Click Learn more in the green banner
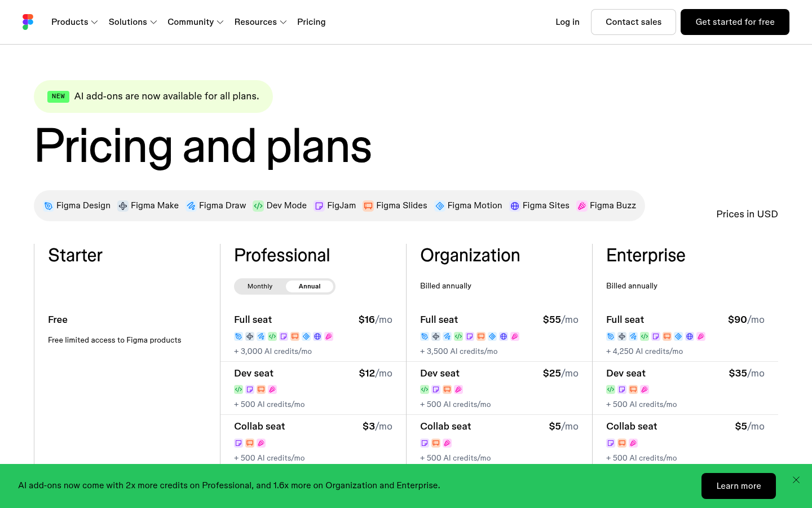The image size is (812, 508). [739, 486]
